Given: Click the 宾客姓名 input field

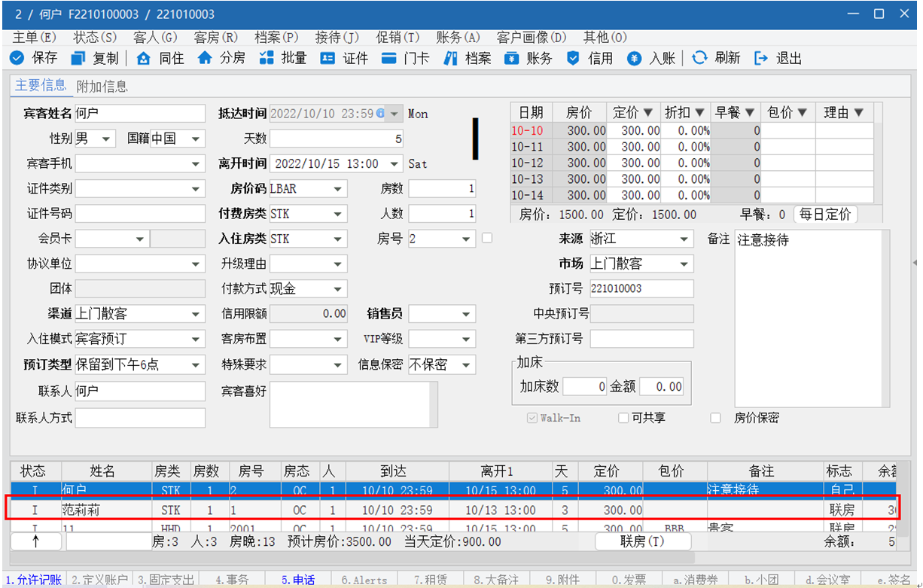Looking at the screenshot, I should point(140,114).
